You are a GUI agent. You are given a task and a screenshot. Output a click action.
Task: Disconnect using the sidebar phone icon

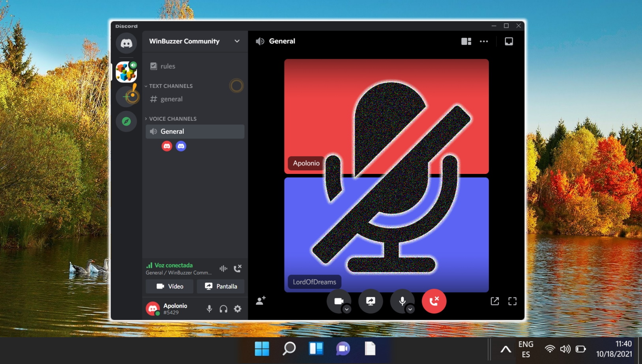coord(238,269)
